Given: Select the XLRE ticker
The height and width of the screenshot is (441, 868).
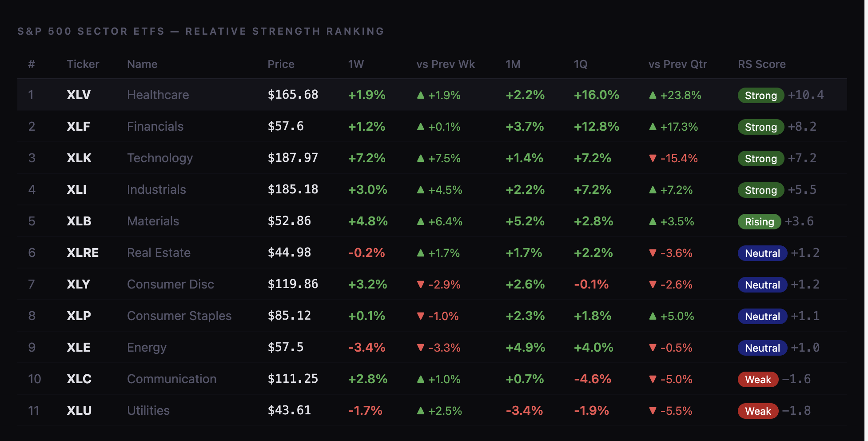Looking at the screenshot, I should 83,253.
